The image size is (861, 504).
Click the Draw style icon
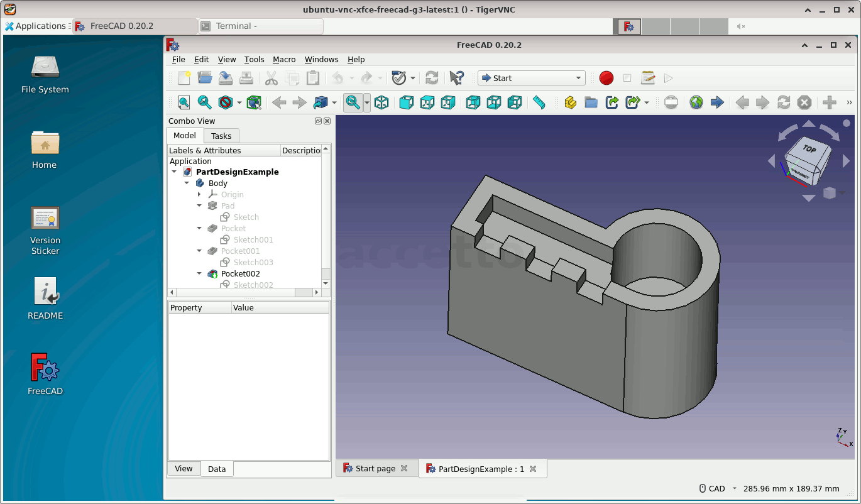coord(226,102)
